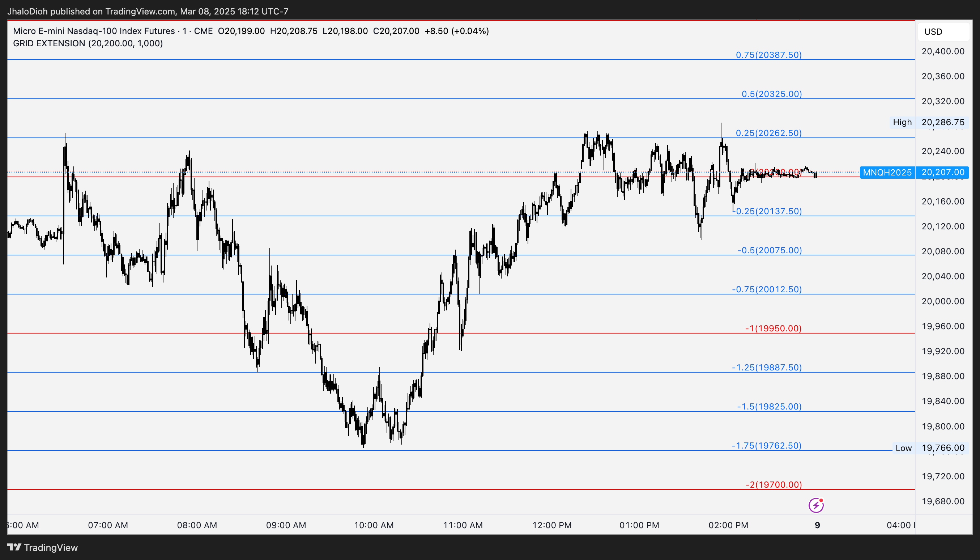Click the 19,960.00 price axis label
Viewport: 980px width, 560px height.
click(943, 326)
